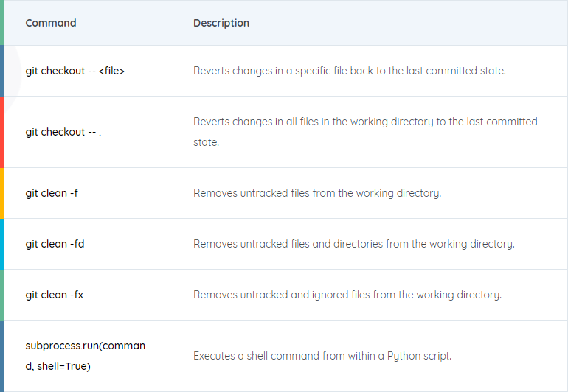This screenshot has width=568, height=392.
Task: Click the cyan color stripe beside git clean -fd
Action: pos(1,244)
